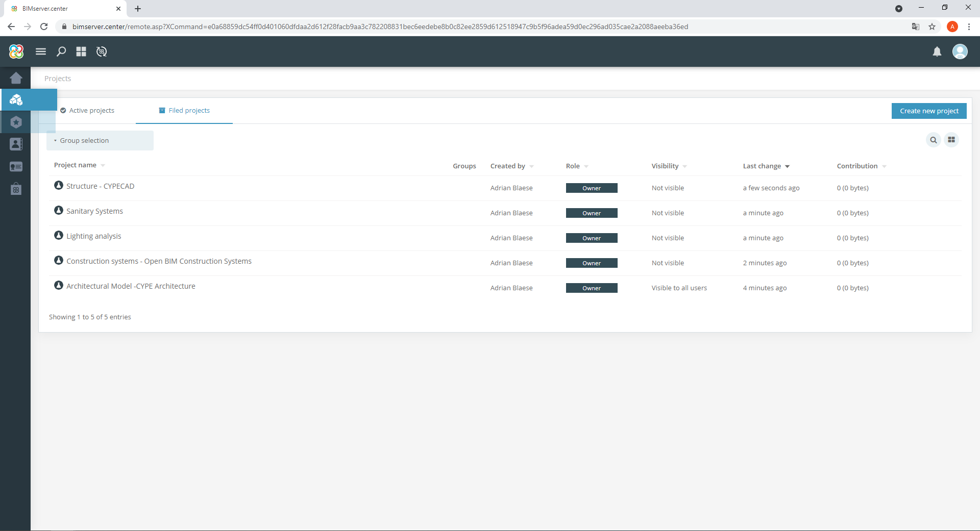Click Create new project button
980x531 pixels.
tap(929, 111)
